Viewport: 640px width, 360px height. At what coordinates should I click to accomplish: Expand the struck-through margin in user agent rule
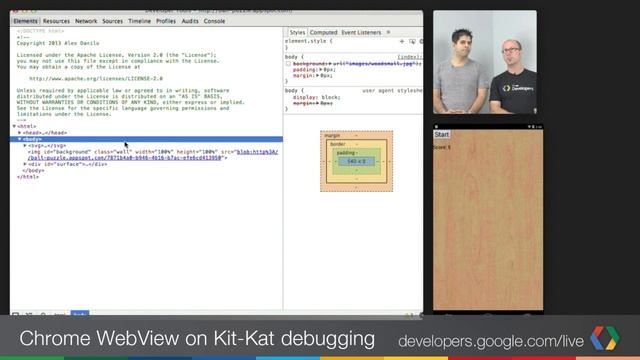[x=318, y=103]
